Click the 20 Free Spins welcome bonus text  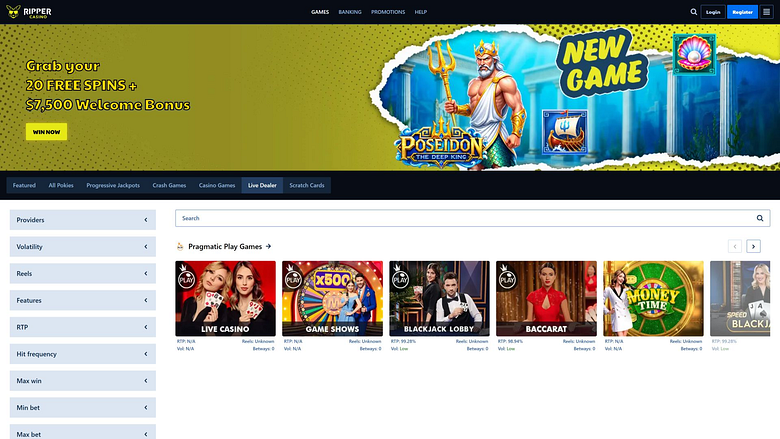tap(108, 85)
